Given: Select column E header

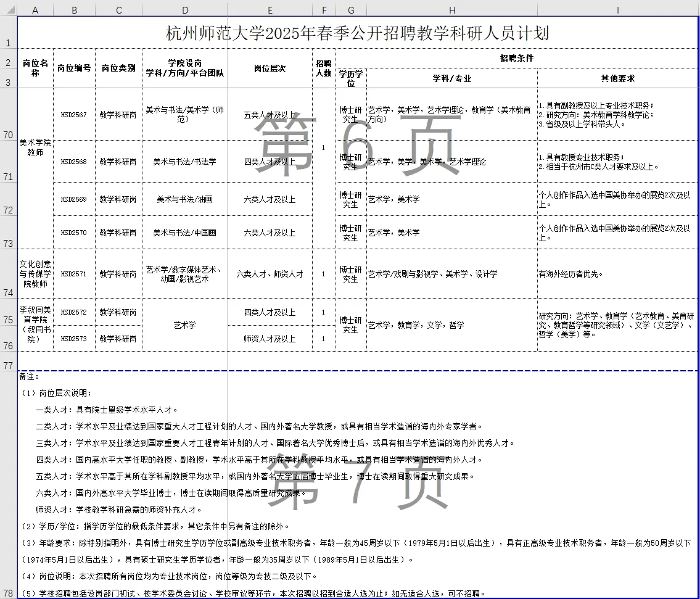Looking at the screenshot, I should [x=270, y=10].
